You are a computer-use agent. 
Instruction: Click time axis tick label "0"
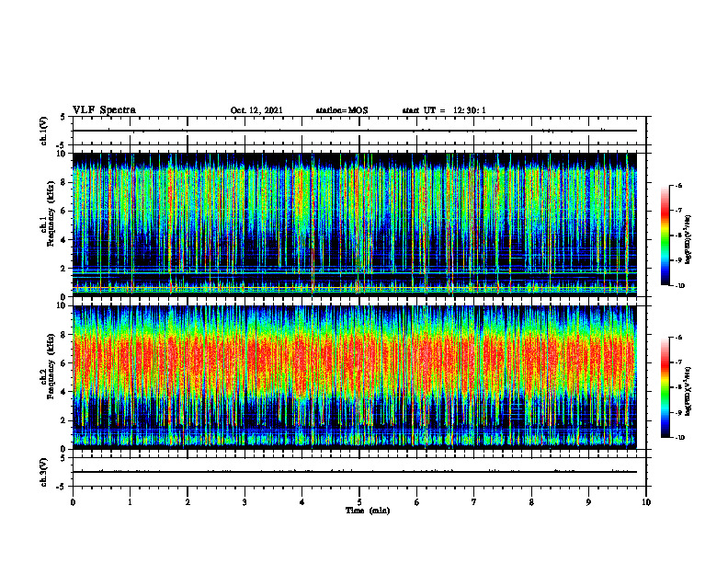tap(73, 502)
